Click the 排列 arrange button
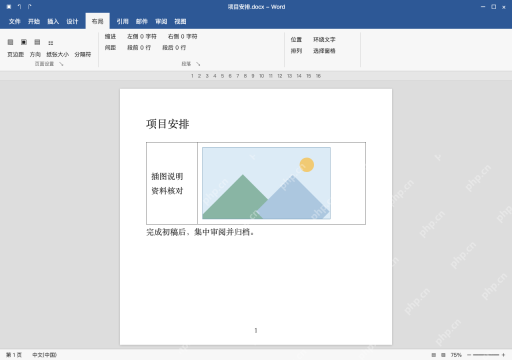Viewport: 512px width, 360px height. (x=296, y=51)
